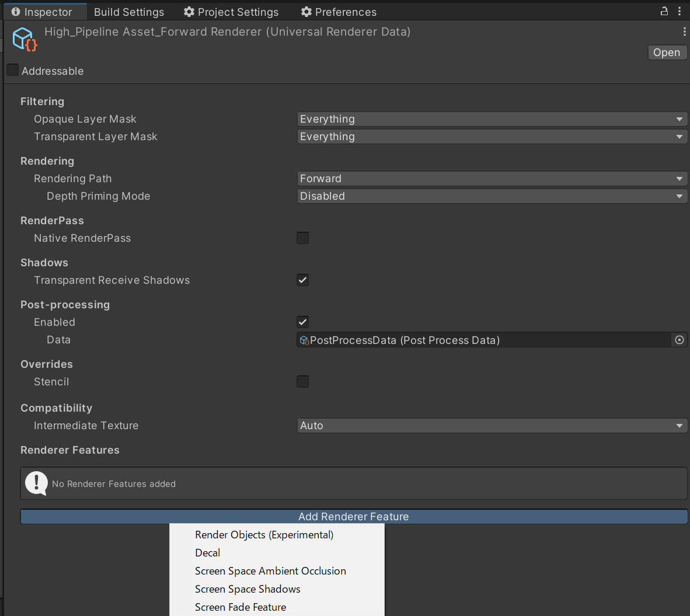Select Screen Space Ambient Occlusion feature
Viewport: 690px width, 616px height.
[x=277, y=570]
